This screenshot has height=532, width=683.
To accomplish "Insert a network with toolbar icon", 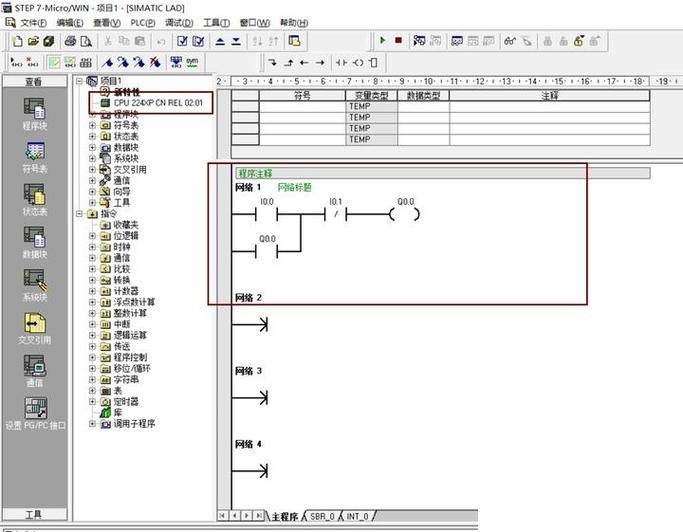I will point(17,63).
